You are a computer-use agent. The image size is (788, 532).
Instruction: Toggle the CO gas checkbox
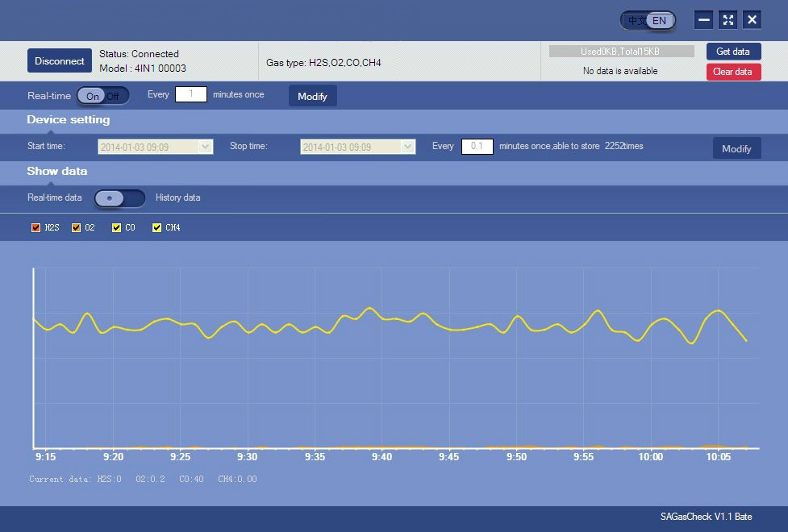click(117, 228)
